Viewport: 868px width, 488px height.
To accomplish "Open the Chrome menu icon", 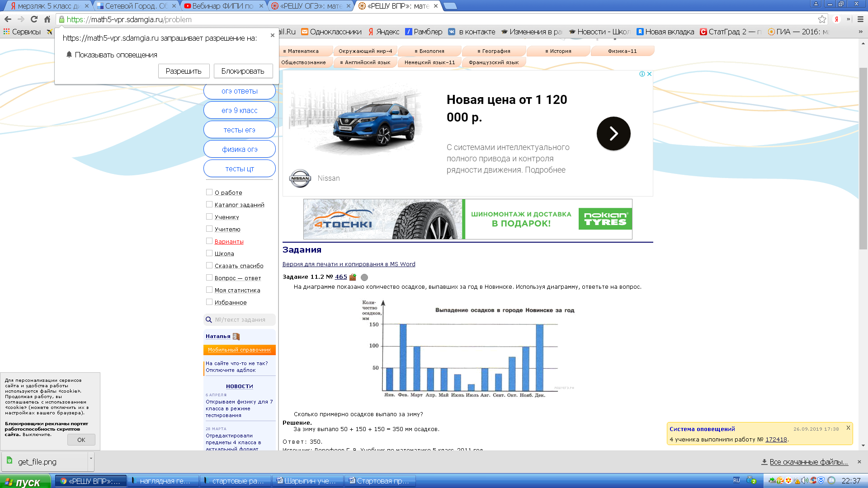I will coord(860,19).
